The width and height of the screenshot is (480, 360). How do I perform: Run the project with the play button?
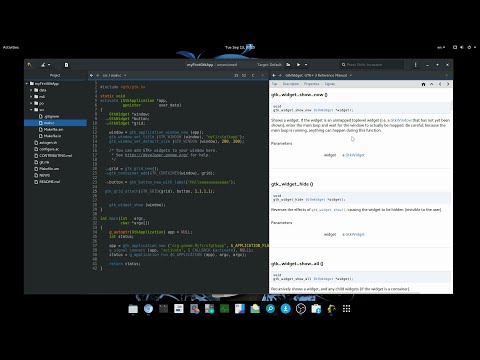coord(298,65)
